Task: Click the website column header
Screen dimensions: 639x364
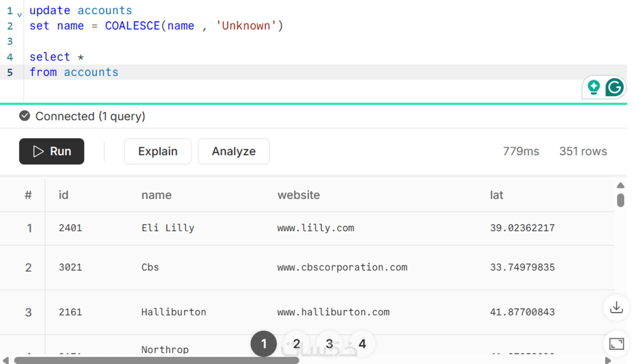Action: [x=299, y=195]
